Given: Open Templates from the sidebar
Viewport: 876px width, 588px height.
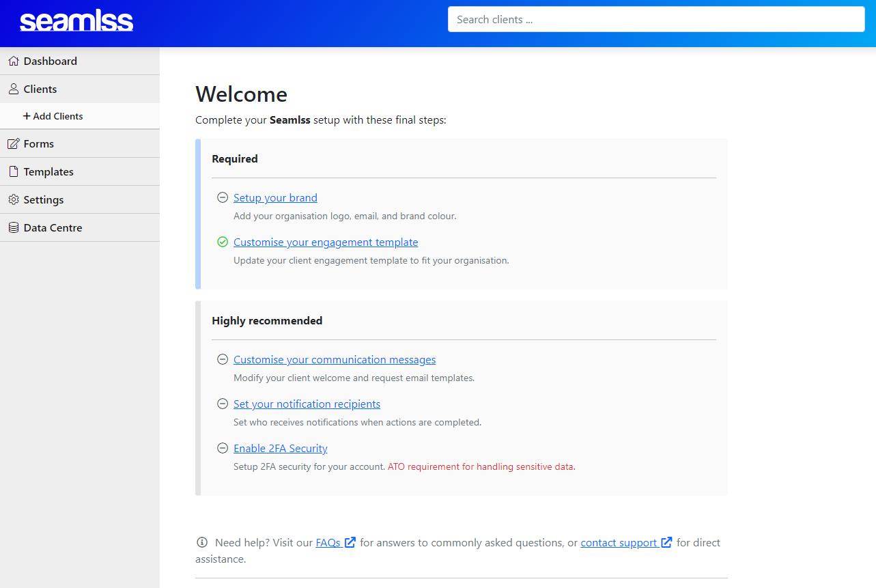Looking at the screenshot, I should coord(80,172).
